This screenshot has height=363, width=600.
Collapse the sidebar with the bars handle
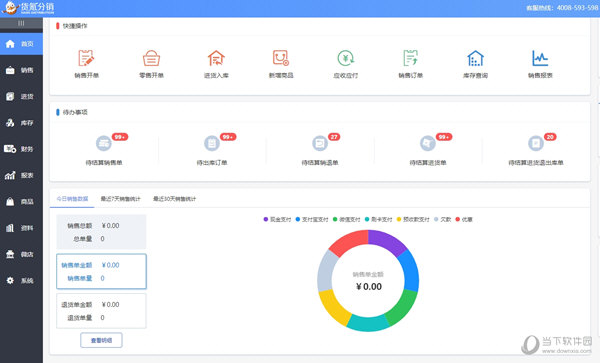[x=21, y=23]
